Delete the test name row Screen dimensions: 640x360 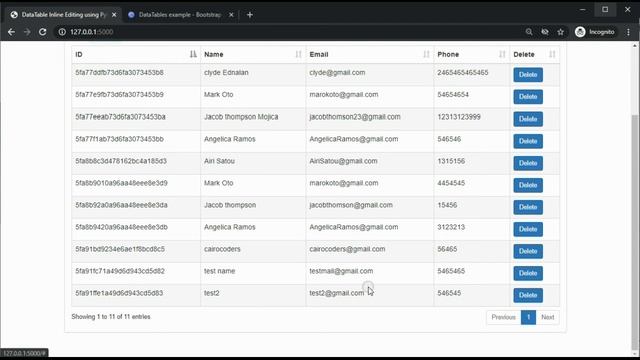(528, 273)
